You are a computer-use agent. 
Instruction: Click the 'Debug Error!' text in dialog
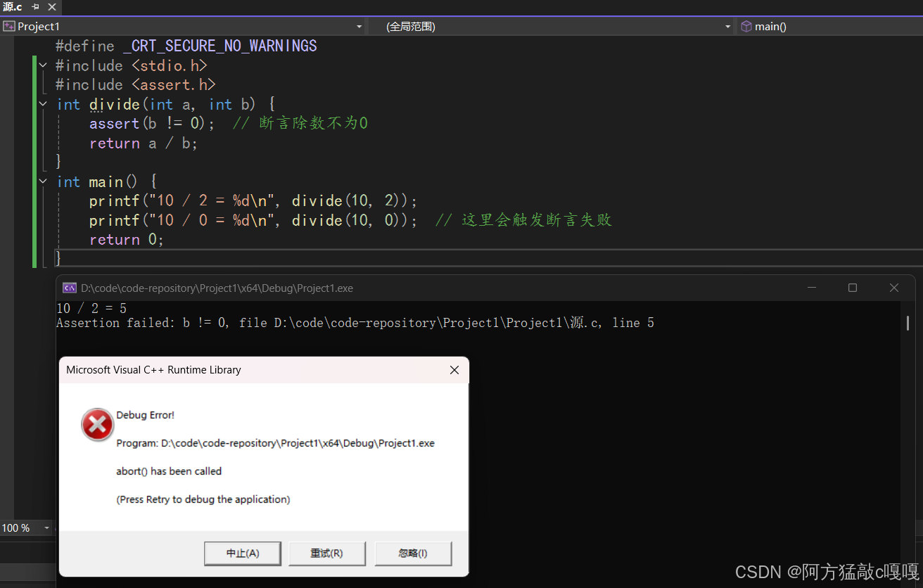[145, 415]
